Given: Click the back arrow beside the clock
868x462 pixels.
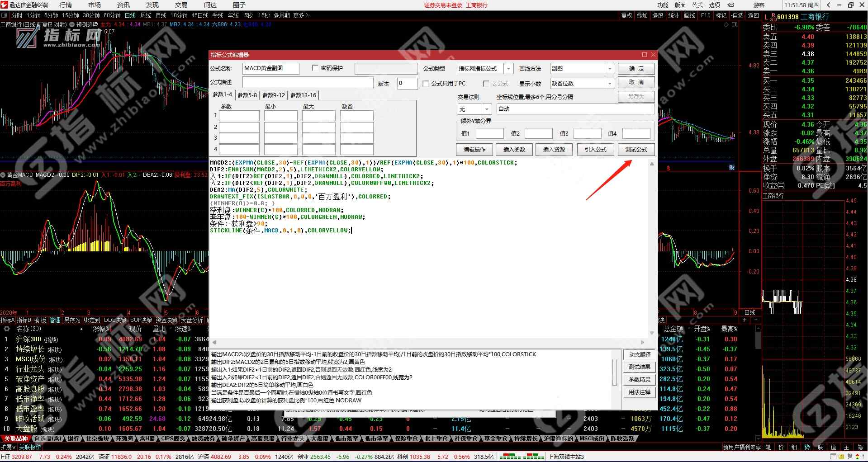Looking at the screenshot, I should (828, 5).
